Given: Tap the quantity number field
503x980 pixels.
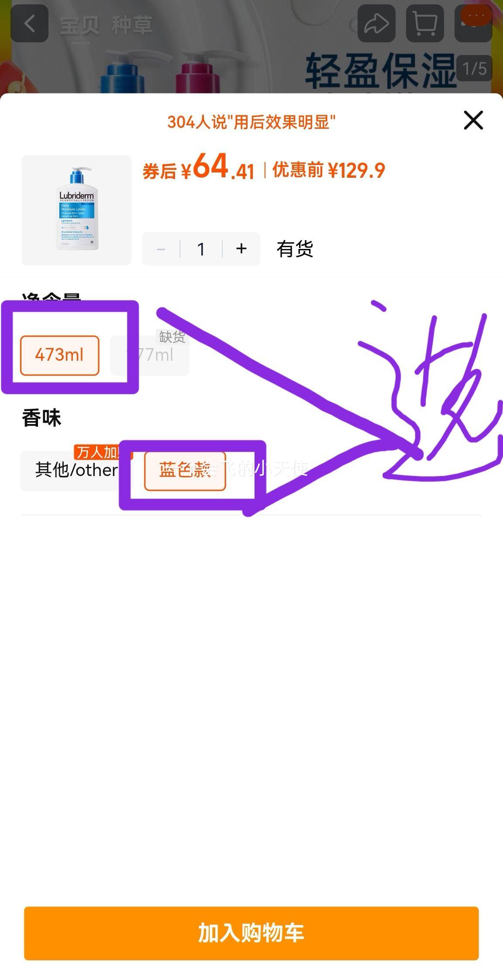Looking at the screenshot, I should click(x=201, y=249).
